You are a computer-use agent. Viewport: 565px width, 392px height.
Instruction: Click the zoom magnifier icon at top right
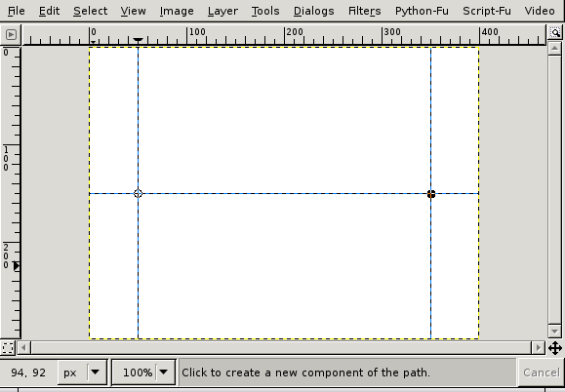(x=555, y=33)
